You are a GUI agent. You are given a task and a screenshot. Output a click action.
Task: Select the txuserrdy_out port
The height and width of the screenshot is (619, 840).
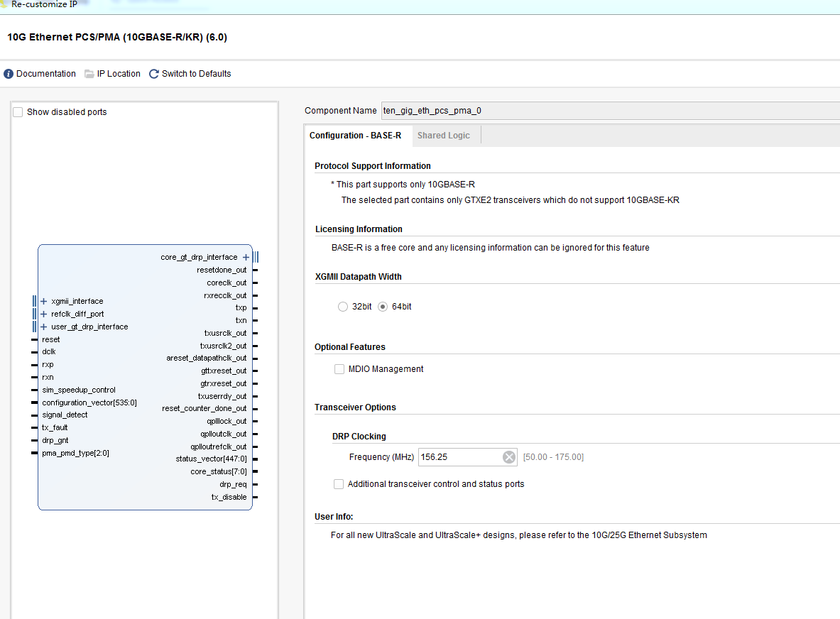click(x=222, y=397)
